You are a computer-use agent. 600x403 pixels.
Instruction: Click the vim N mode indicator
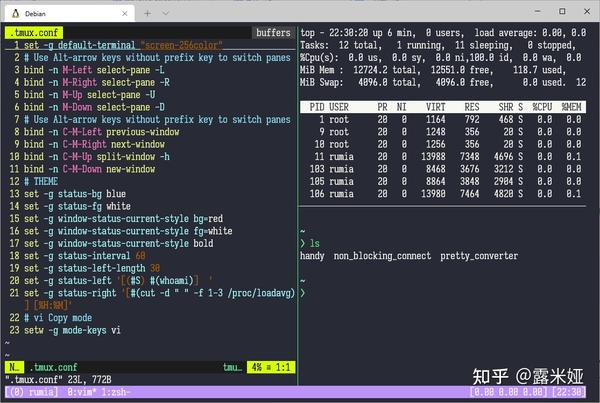click(15, 367)
